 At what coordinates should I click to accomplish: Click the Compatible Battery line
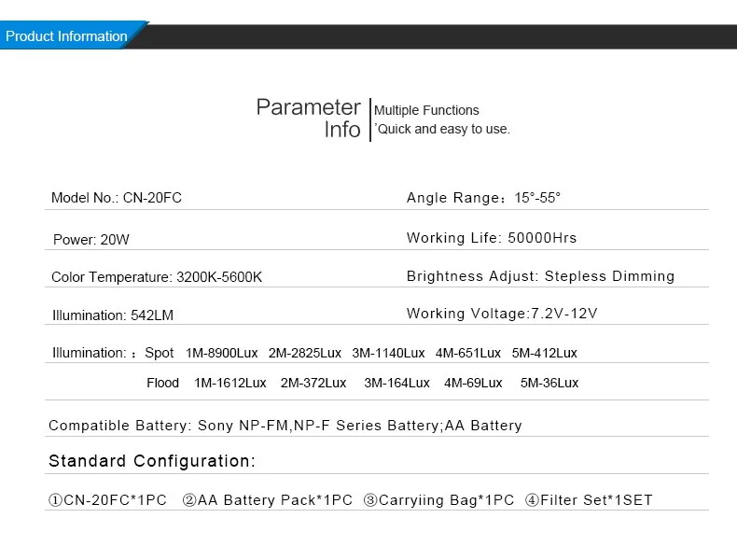click(x=285, y=425)
